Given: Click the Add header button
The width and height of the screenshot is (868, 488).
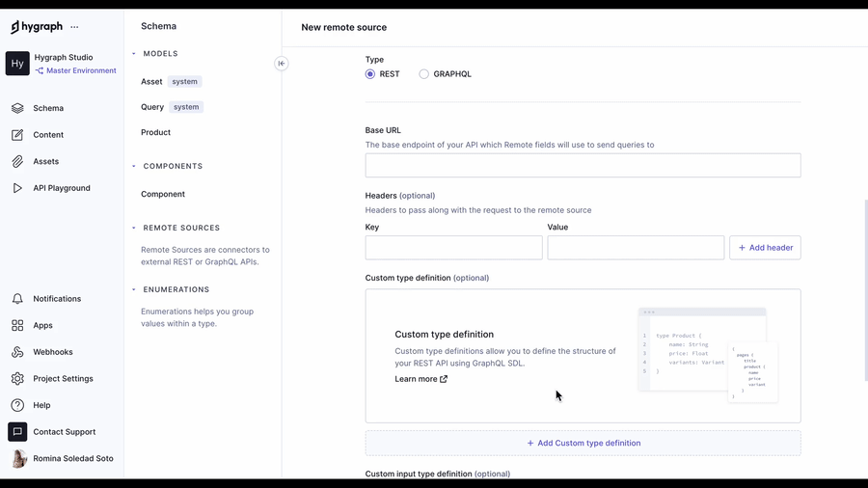Looking at the screenshot, I should coord(765,248).
